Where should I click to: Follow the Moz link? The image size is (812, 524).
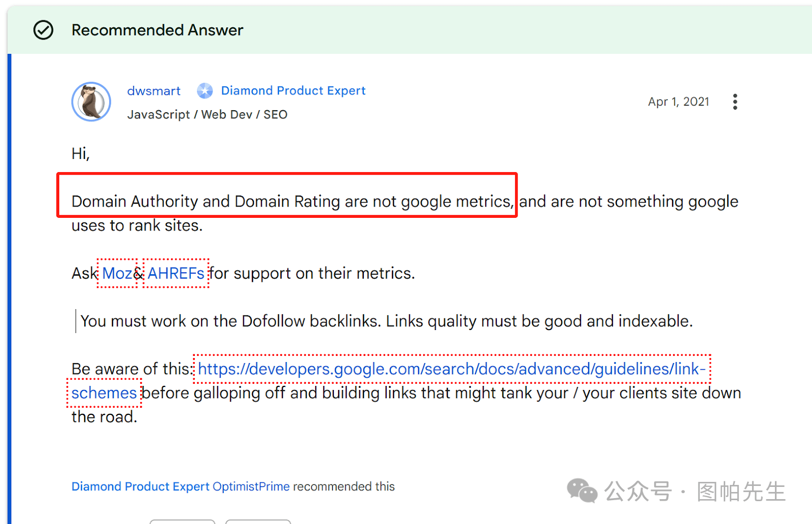[x=117, y=273]
